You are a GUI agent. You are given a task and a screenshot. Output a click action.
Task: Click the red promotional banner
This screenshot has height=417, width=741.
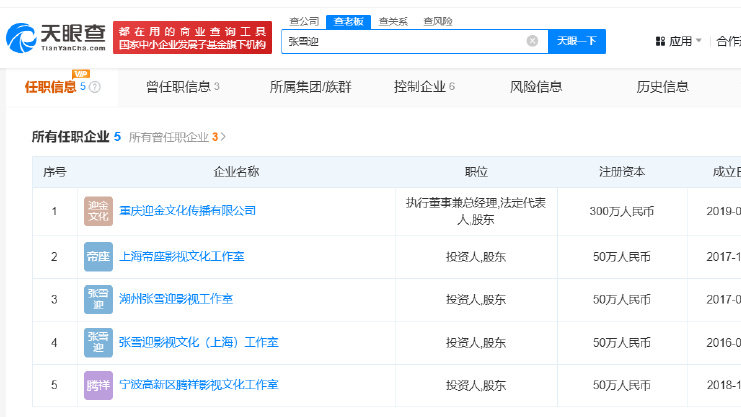tap(192, 37)
